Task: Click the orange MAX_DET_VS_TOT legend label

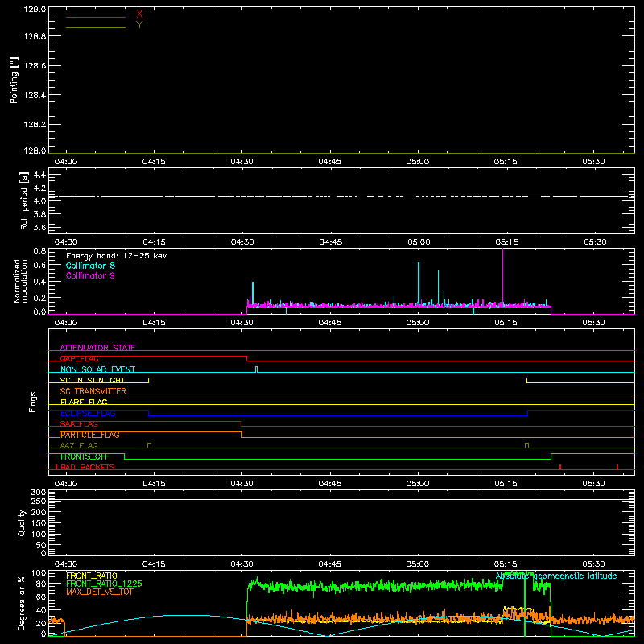Action: (100, 592)
